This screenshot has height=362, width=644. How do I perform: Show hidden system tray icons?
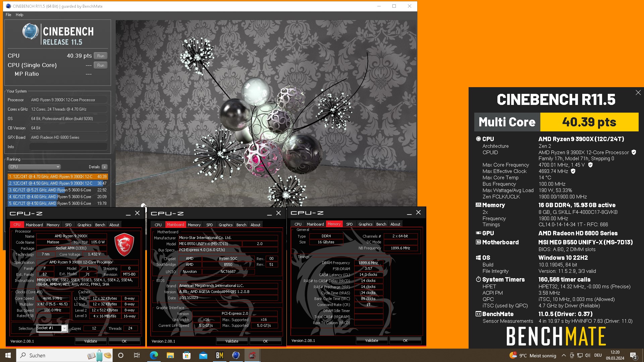click(564, 355)
